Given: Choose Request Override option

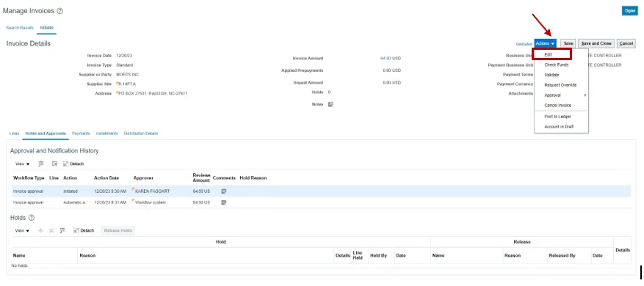Looking at the screenshot, I should [561, 85].
